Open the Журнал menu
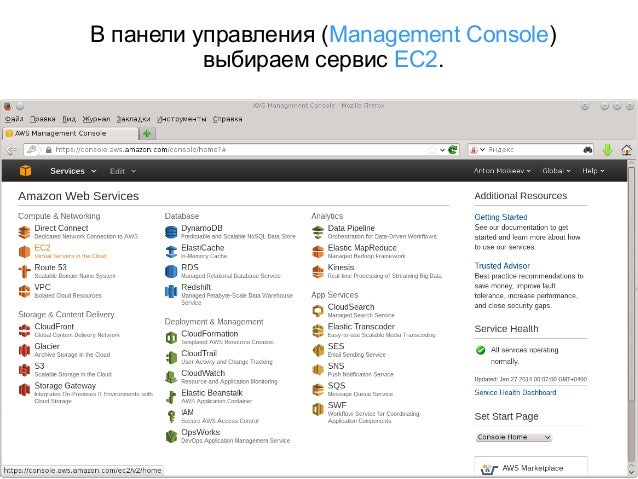 (96, 119)
